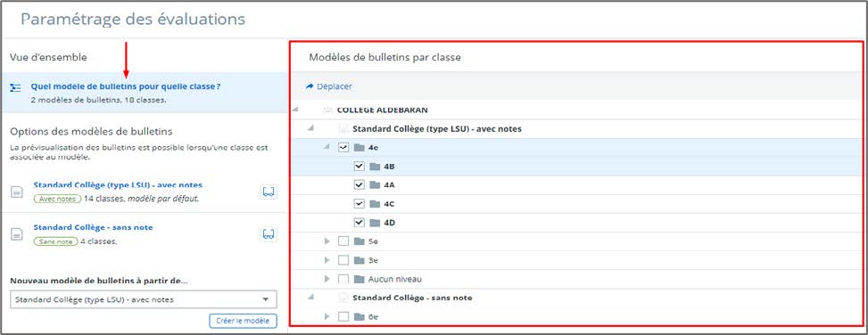Screen dimensions: 868x335
Task: Click the COLLEGE ALDEBARAN establishment icon
Action: 327,110
